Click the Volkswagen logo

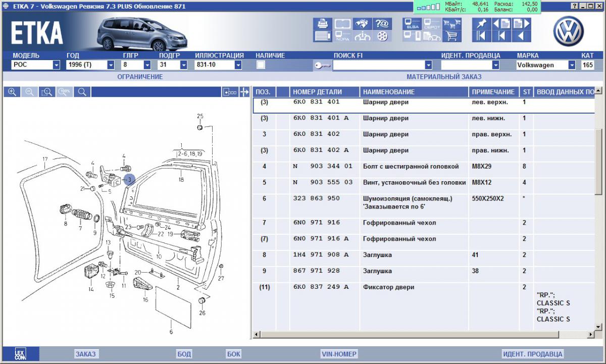pos(568,31)
